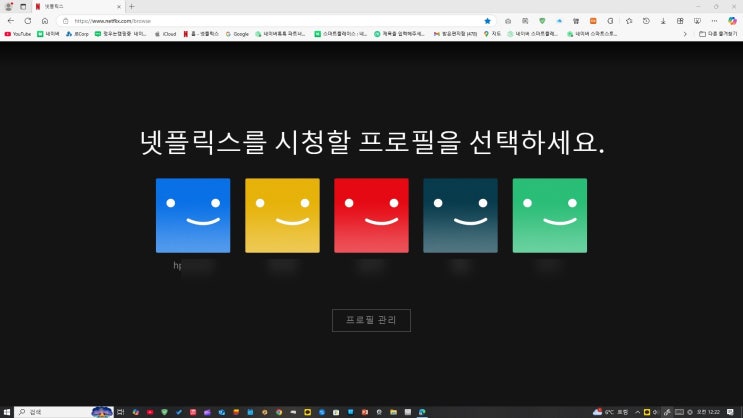Open the Favorites star toolbar icon
This screenshot has height=418, width=743.
[629, 21]
